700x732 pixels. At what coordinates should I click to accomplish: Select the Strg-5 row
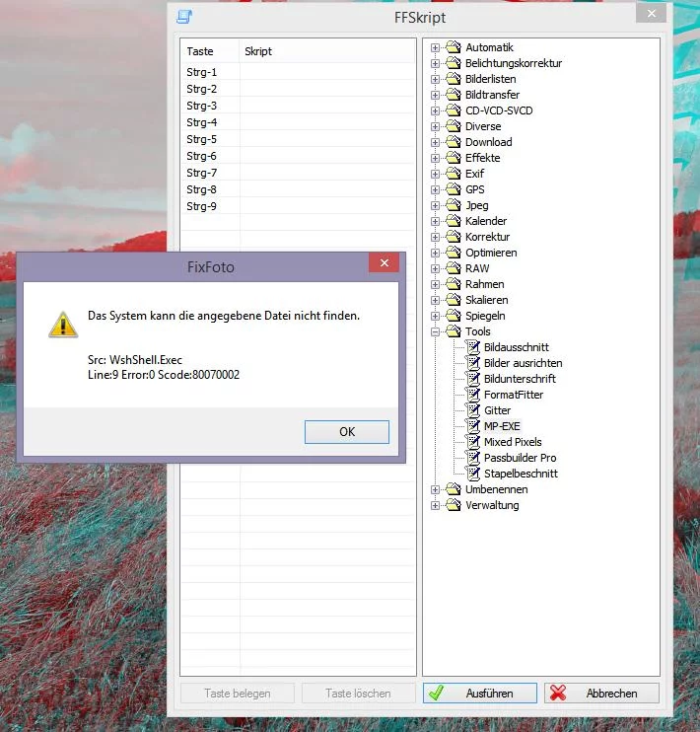coord(298,139)
